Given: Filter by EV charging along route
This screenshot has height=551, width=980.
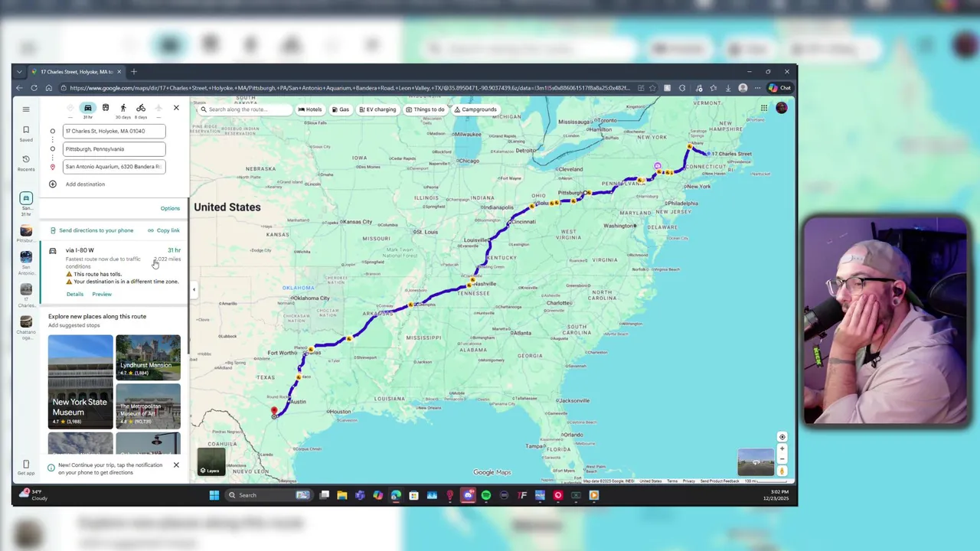Looking at the screenshot, I should click(x=377, y=109).
